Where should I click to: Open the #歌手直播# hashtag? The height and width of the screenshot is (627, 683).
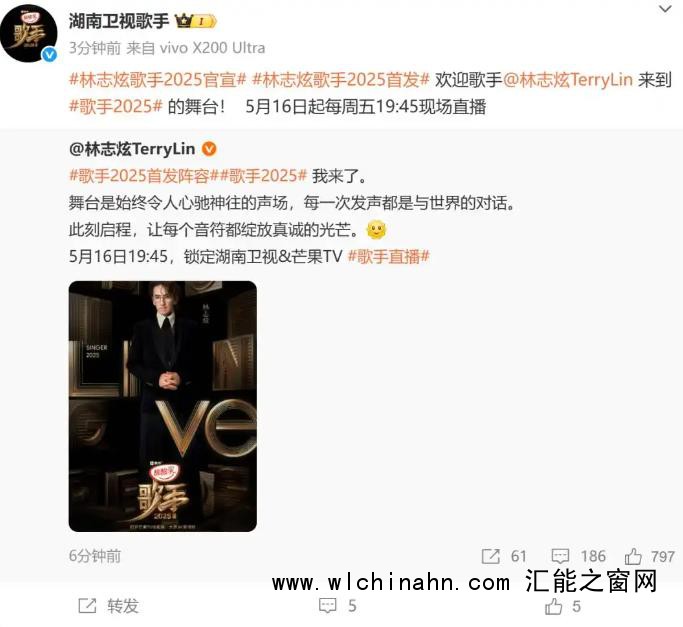tap(389, 256)
